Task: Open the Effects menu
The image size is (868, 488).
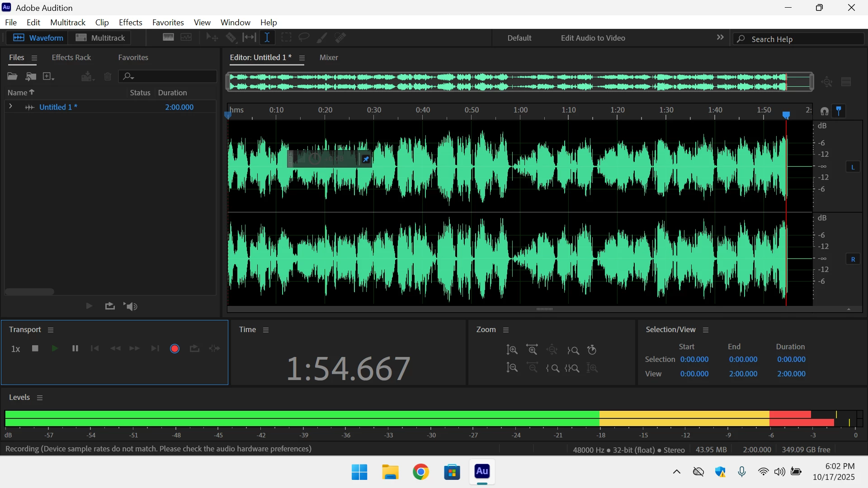Action: (130, 23)
